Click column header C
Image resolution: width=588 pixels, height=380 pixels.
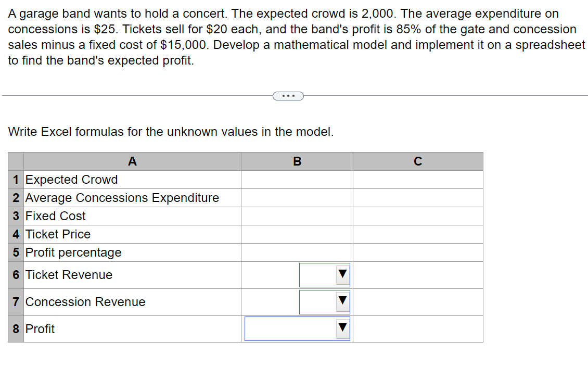click(418, 161)
